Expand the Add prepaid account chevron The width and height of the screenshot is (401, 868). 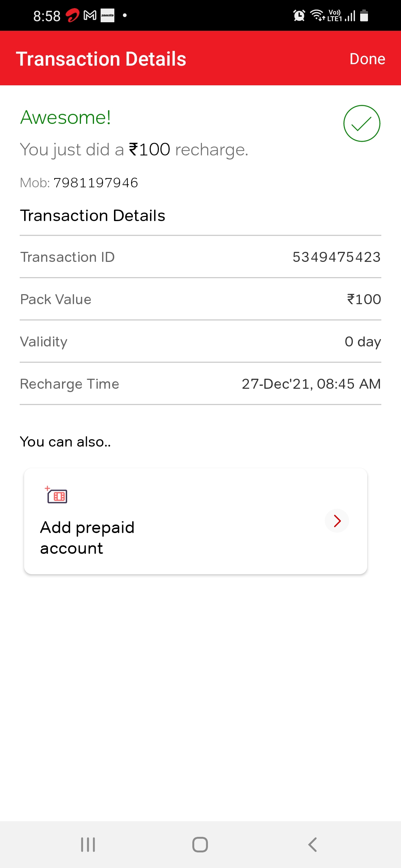coord(337,521)
